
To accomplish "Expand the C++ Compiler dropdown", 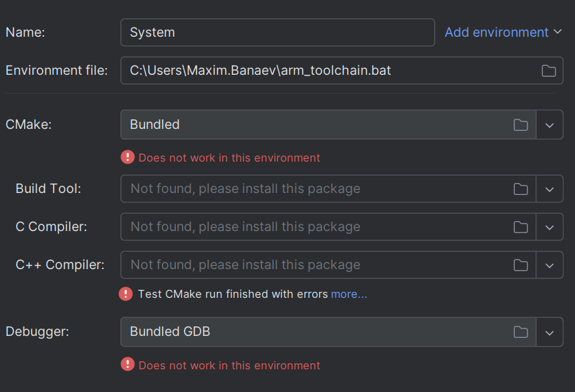I will coord(550,264).
